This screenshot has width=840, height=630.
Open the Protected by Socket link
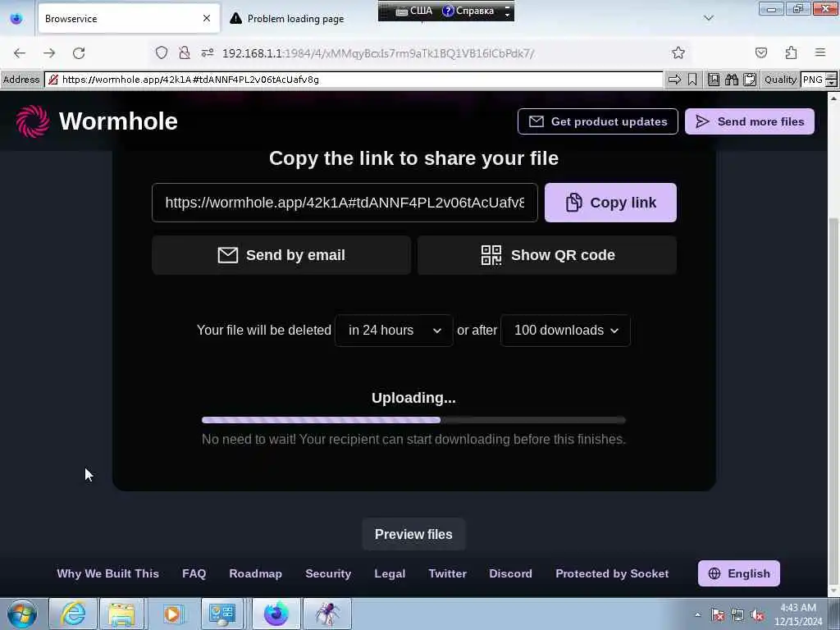[612, 573]
